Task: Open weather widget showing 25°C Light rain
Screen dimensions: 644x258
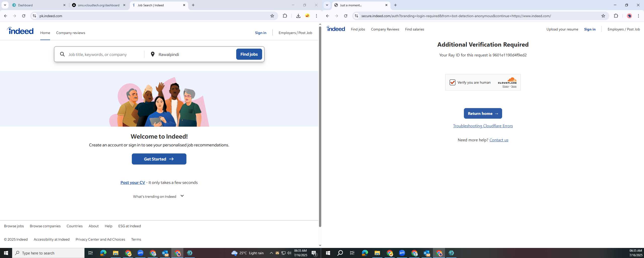Action: (x=247, y=253)
